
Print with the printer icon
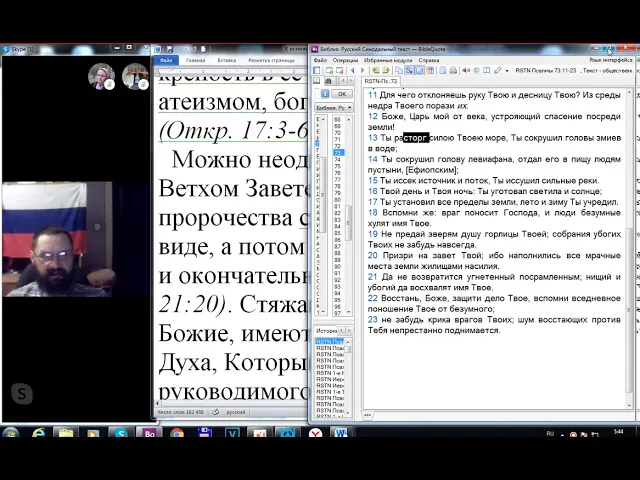453,71
